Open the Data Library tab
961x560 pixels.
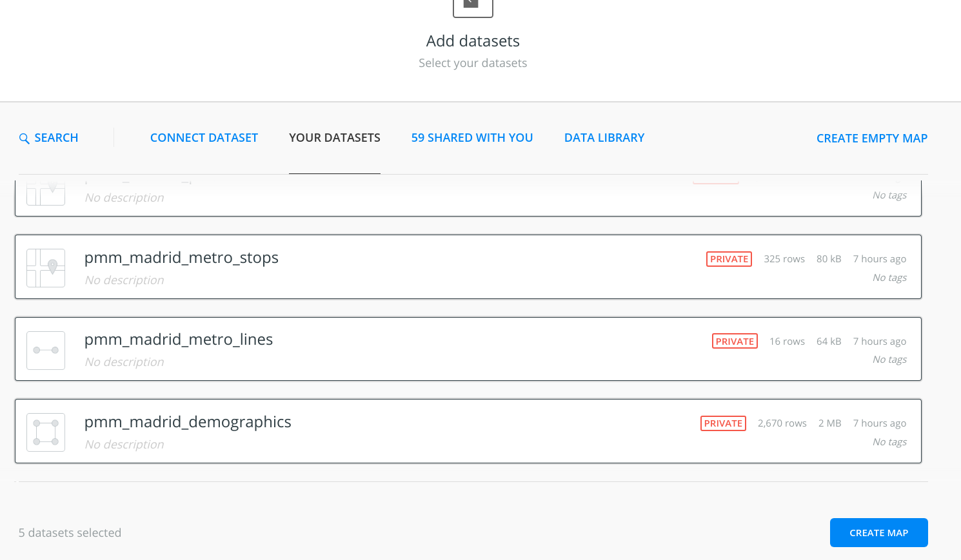pyautogui.click(x=604, y=138)
